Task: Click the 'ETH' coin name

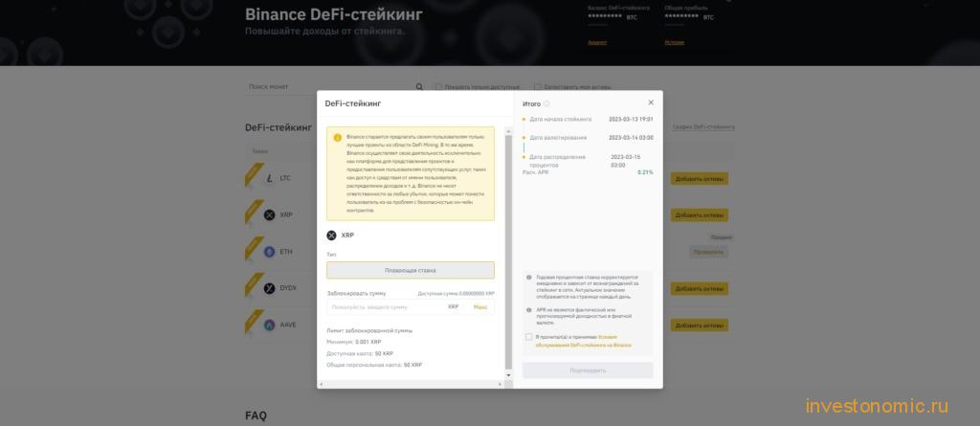Action: [285, 252]
